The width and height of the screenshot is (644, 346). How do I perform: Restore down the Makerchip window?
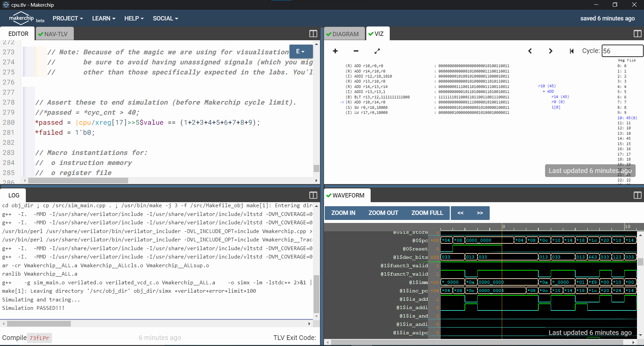coord(615,5)
